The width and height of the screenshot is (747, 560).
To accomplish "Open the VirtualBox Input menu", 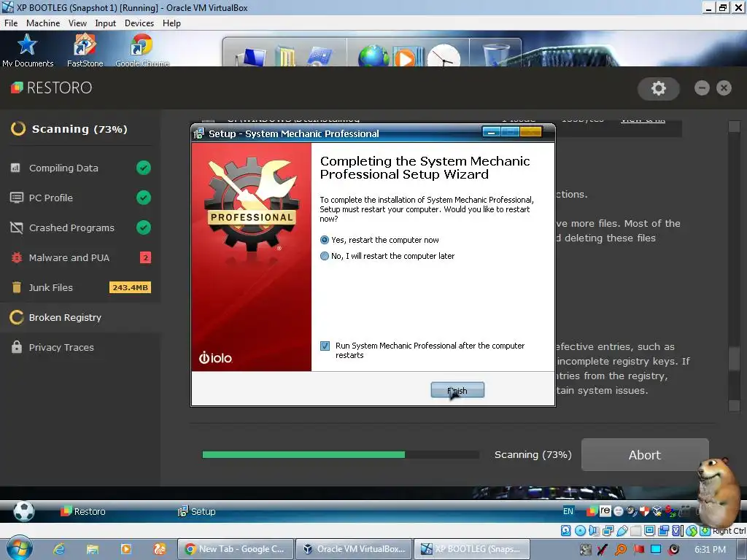I will (x=105, y=23).
